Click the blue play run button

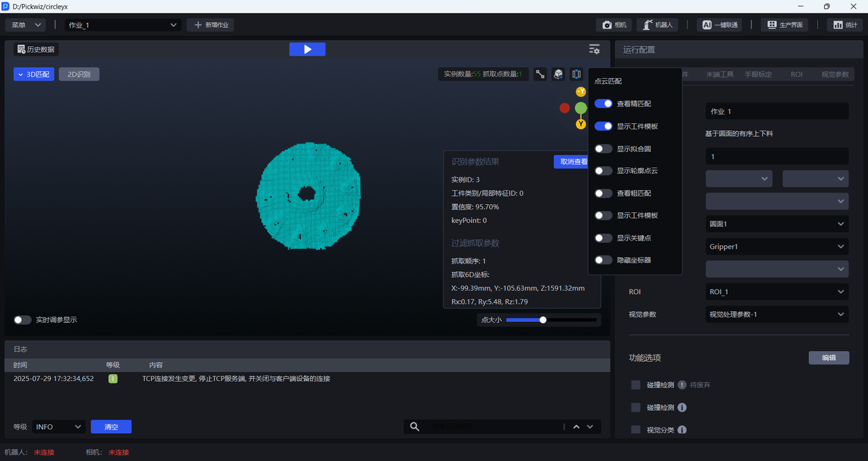307,49
